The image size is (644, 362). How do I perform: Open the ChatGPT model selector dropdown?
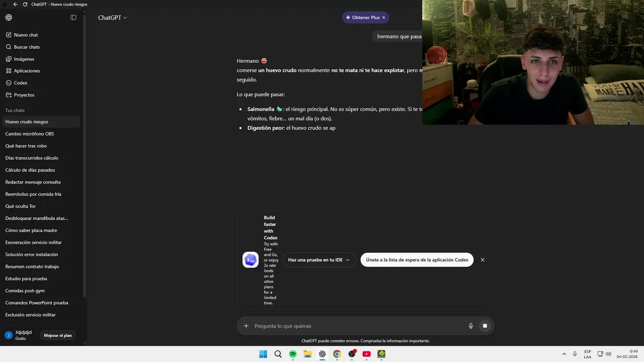pos(112,18)
